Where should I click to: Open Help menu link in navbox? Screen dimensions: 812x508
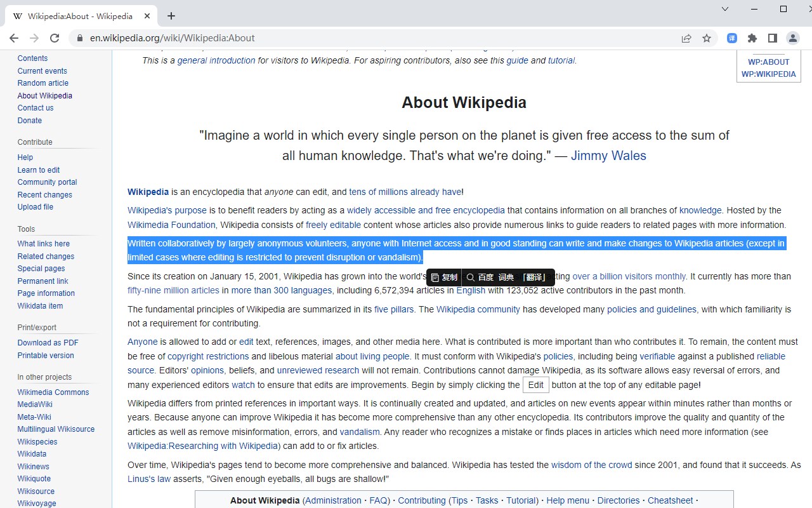coord(568,500)
